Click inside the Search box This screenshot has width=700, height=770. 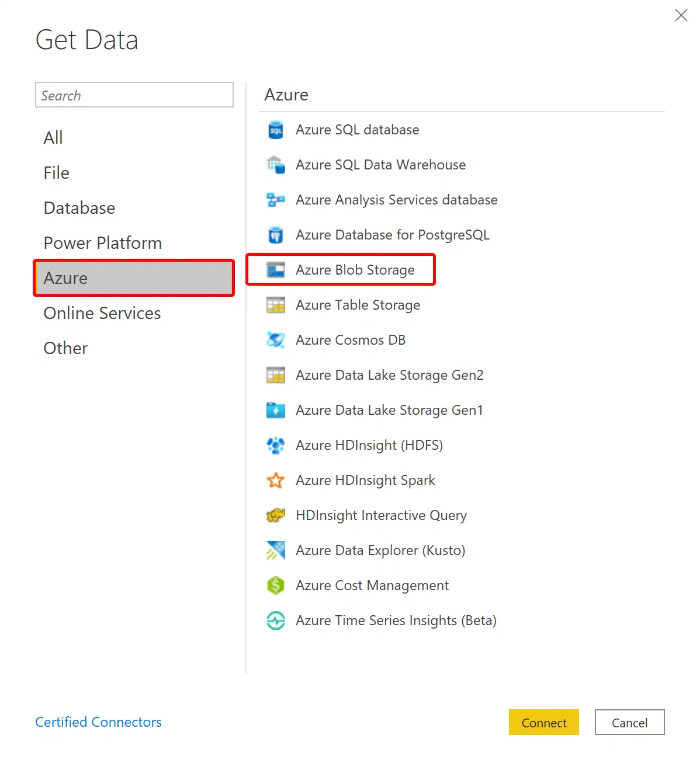click(134, 95)
